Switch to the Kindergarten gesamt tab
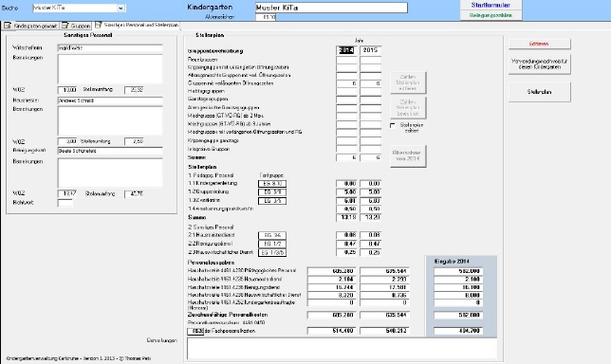The width and height of the screenshot is (611, 364). (30, 26)
